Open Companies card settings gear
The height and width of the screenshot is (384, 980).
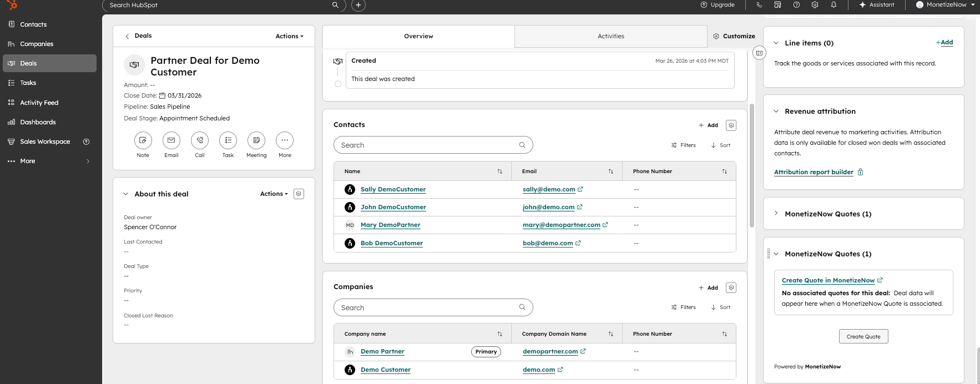click(x=731, y=287)
